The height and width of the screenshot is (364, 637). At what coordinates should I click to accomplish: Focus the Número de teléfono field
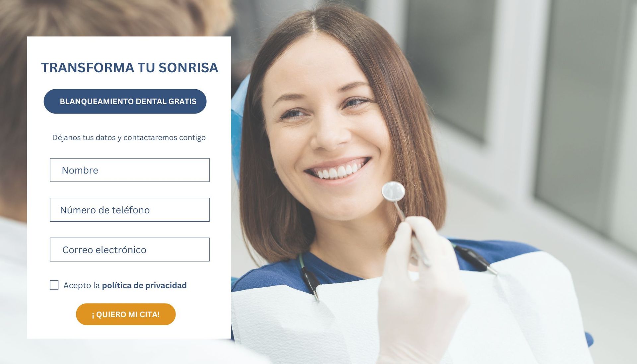tap(129, 210)
